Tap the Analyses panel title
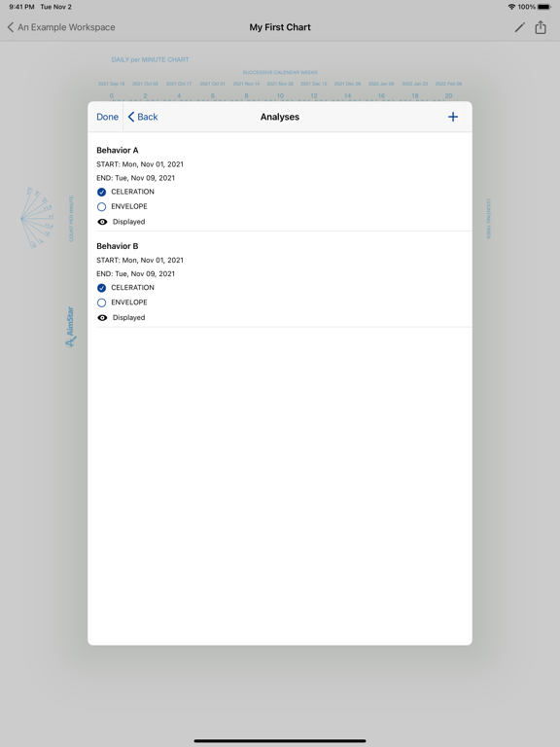560x747 pixels. click(x=280, y=117)
